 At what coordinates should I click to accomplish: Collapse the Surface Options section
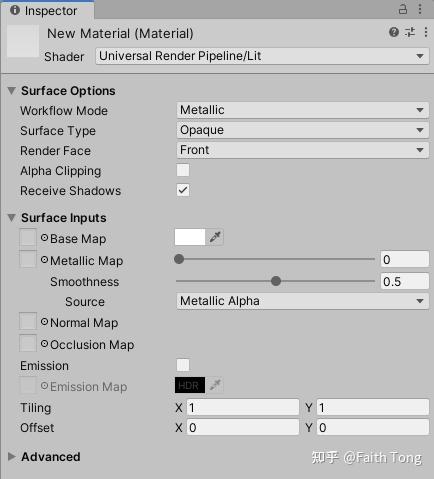[12, 91]
